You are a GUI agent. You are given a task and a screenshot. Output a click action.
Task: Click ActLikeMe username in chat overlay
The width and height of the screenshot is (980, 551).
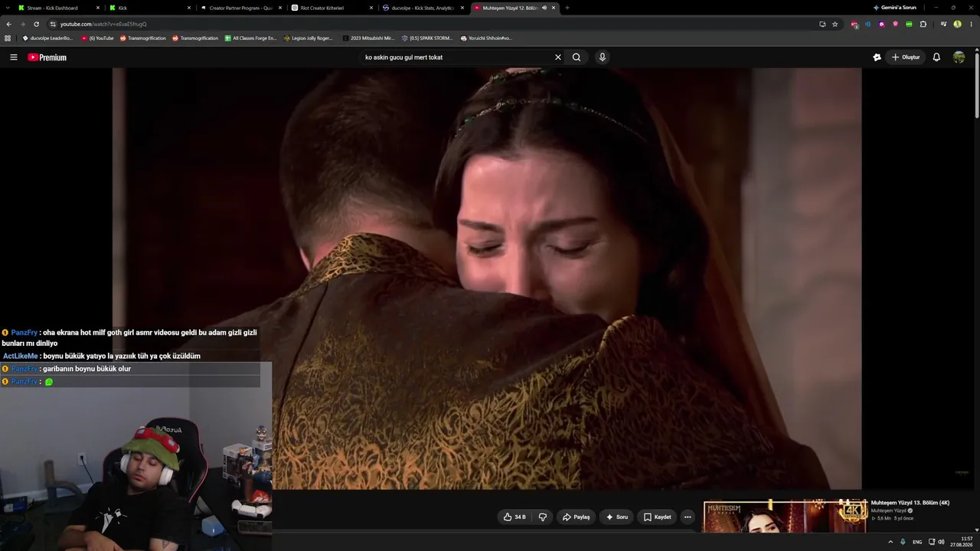coord(21,357)
